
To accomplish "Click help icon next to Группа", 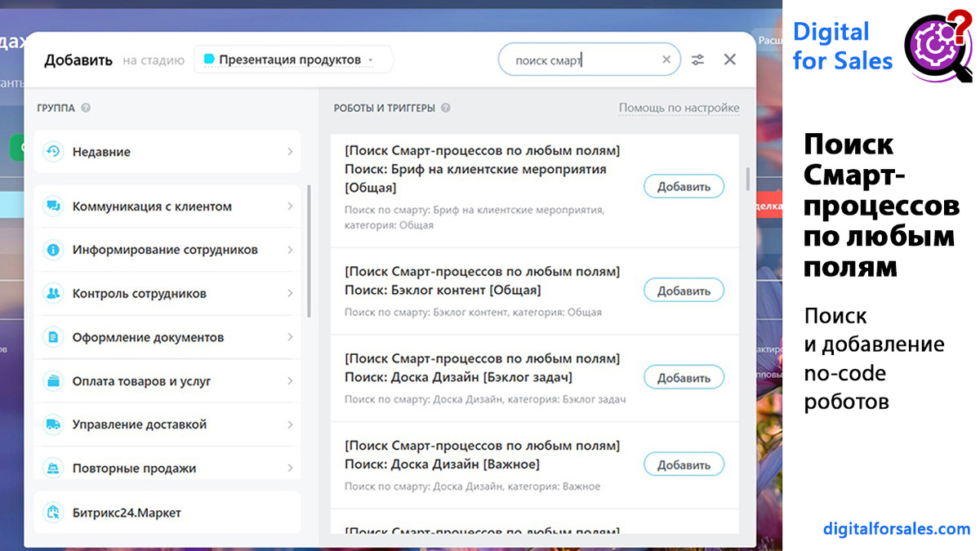I will tap(86, 108).
